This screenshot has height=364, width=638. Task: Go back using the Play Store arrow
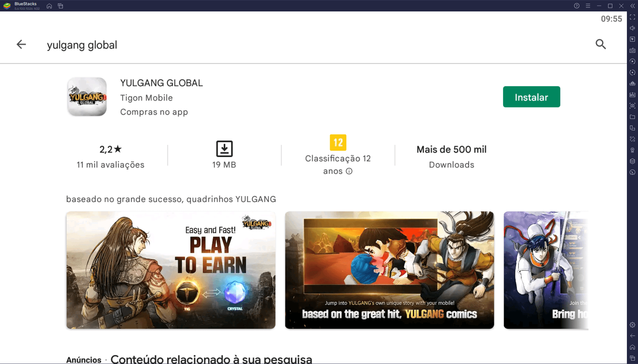[21, 44]
